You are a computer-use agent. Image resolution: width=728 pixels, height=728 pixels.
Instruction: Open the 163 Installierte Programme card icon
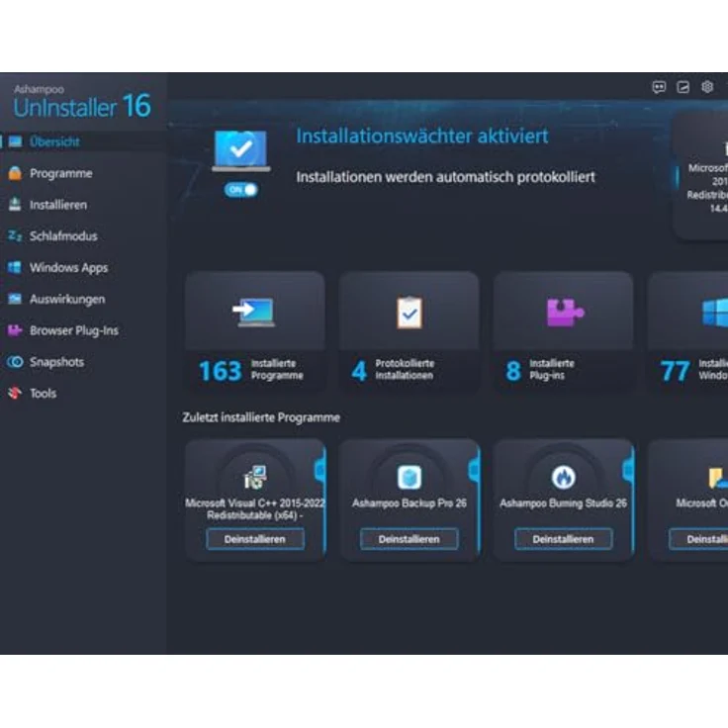[254, 313]
